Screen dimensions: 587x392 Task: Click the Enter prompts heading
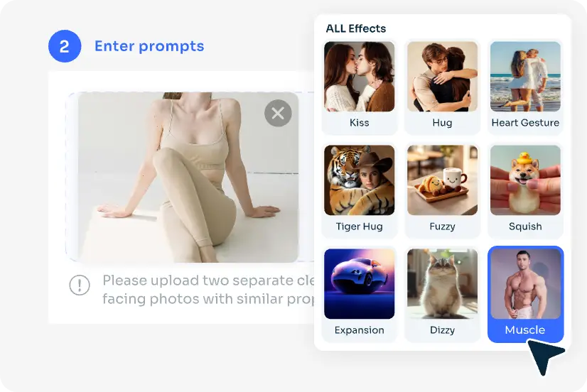click(149, 46)
